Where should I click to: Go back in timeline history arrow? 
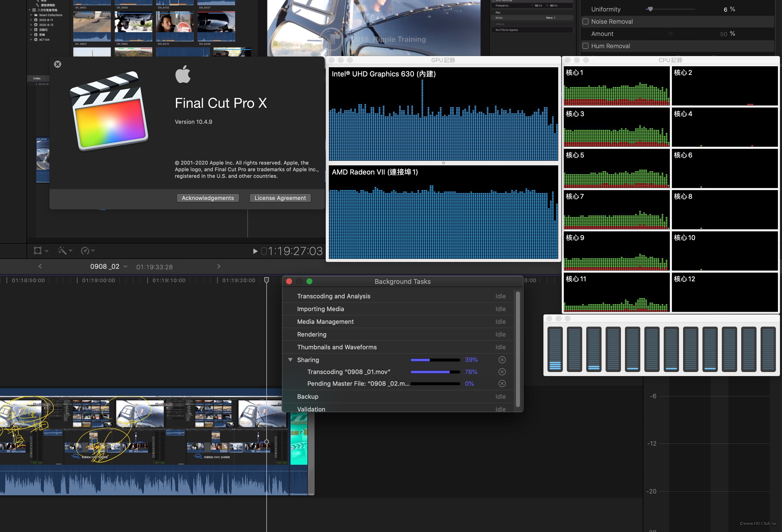point(40,266)
